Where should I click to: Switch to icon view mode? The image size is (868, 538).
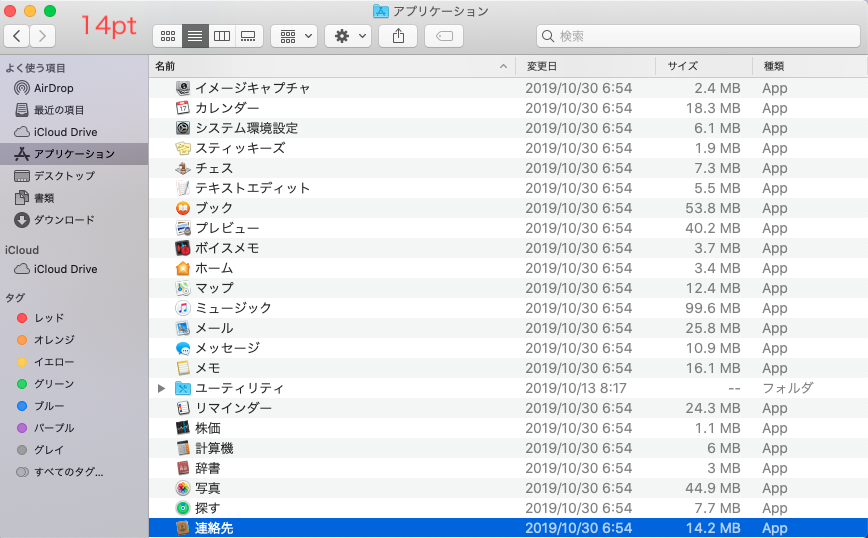tap(167, 36)
